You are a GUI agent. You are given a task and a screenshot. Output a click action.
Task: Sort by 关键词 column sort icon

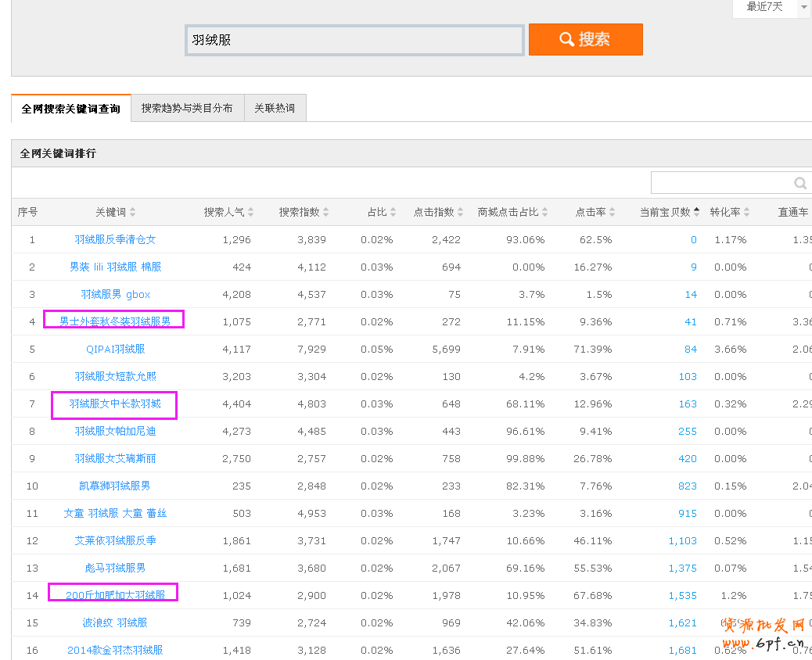[133, 213]
